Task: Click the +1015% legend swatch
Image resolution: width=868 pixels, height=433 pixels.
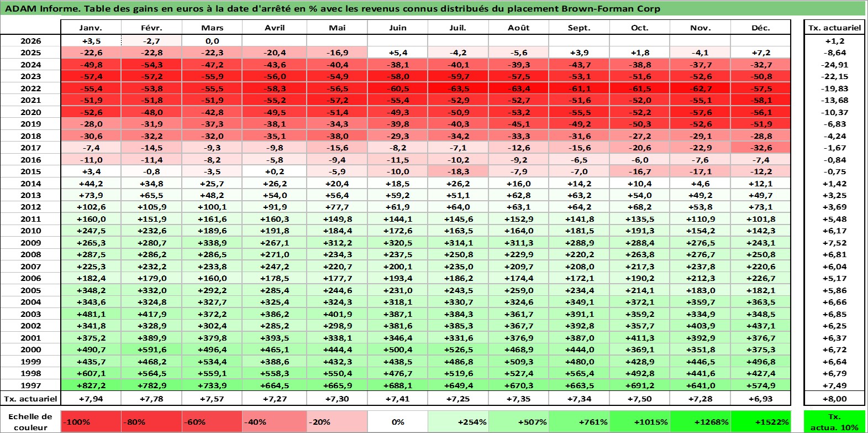Action: point(640,422)
